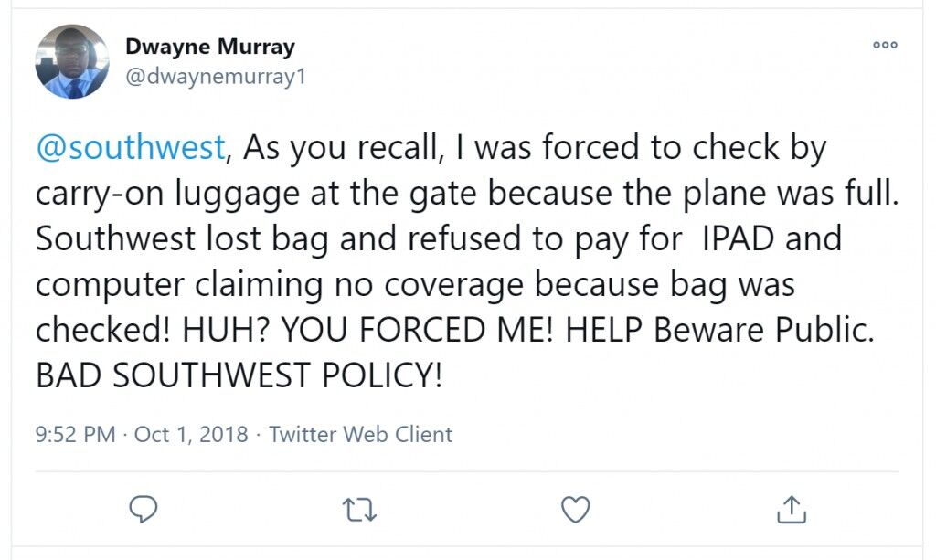Click the phrase 'carry-on luggage'
The width and height of the screenshot is (936, 560).
[x=168, y=195]
